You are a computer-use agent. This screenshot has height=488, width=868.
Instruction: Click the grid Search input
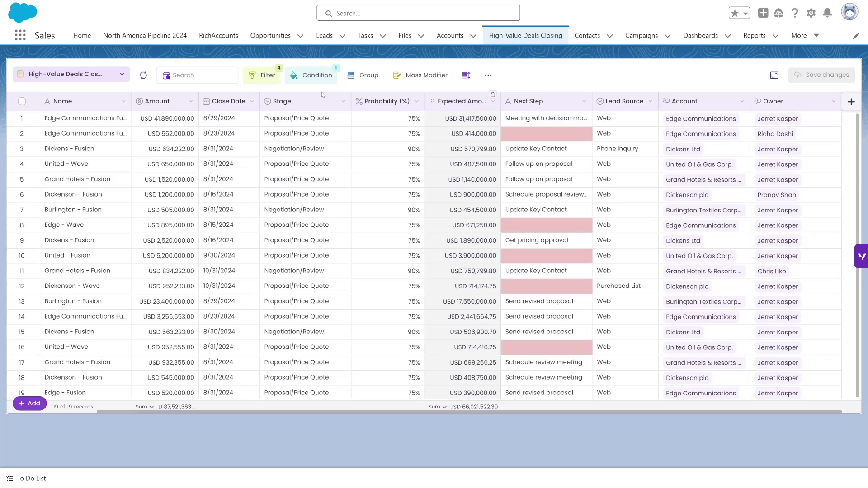(x=197, y=75)
